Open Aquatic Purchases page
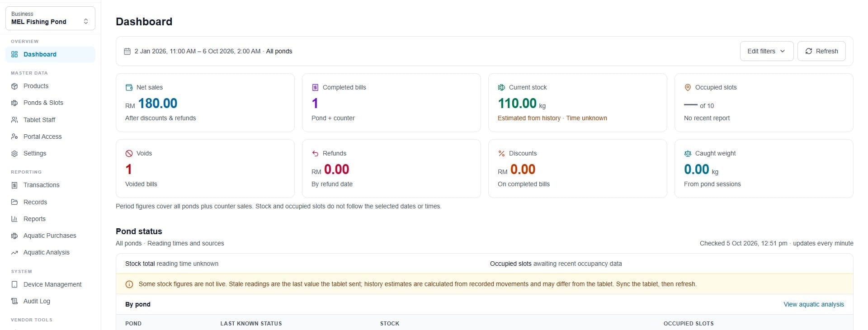Image resolution: width=868 pixels, height=330 pixels. pos(50,236)
